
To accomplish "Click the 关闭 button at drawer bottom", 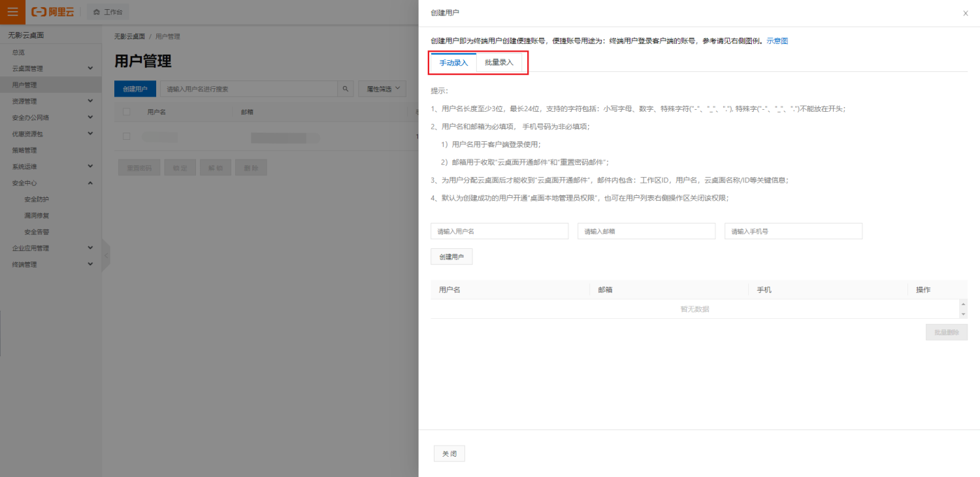I will coord(449,453).
